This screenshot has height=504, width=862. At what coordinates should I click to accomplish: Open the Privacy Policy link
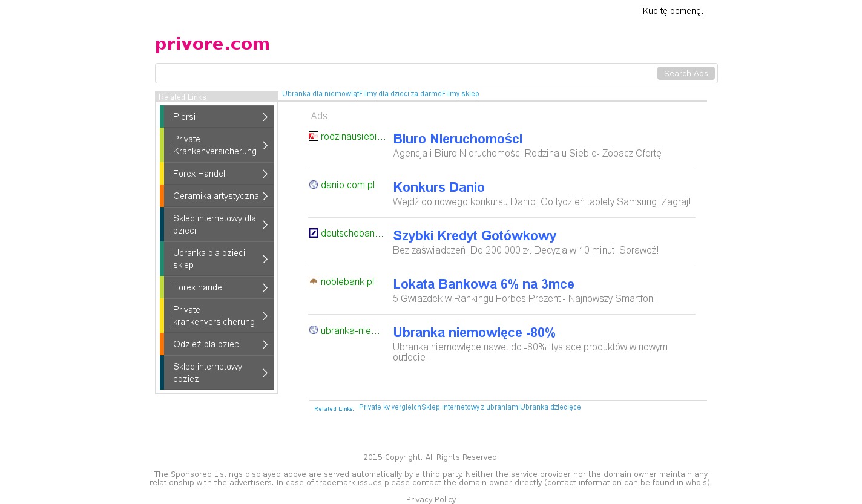(431, 500)
